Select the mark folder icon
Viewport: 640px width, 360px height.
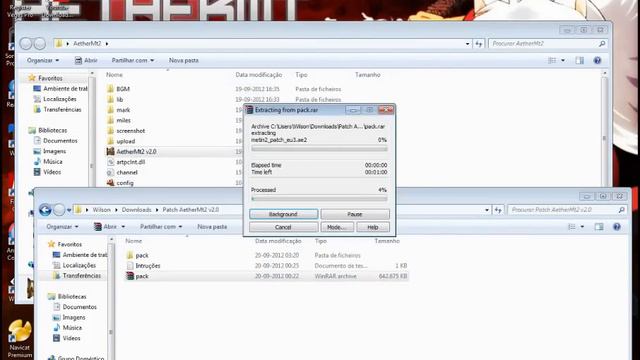[x=110, y=110]
